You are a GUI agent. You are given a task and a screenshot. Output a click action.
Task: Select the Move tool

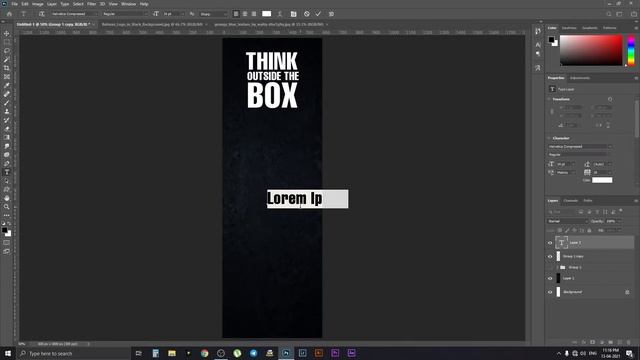coord(7,33)
